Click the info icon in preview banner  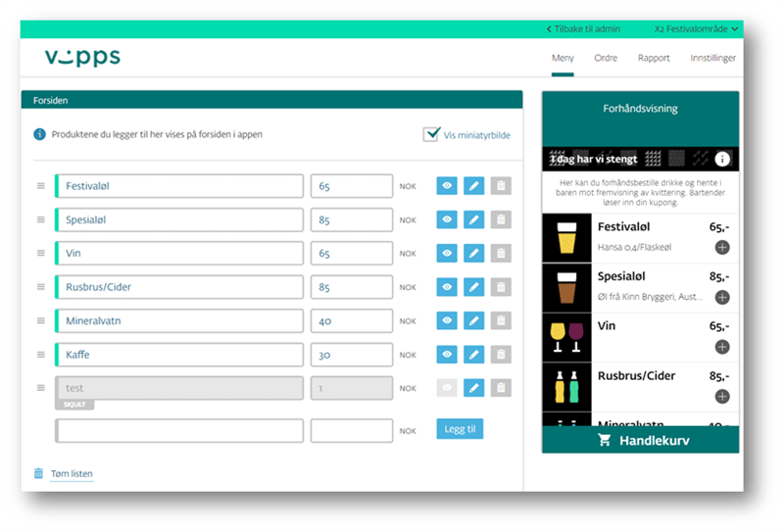[x=722, y=159]
